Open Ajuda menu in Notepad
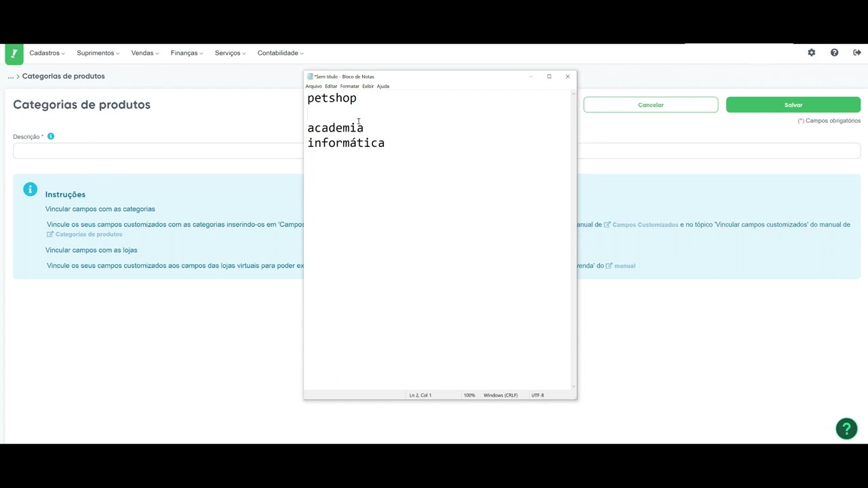 pyautogui.click(x=383, y=86)
